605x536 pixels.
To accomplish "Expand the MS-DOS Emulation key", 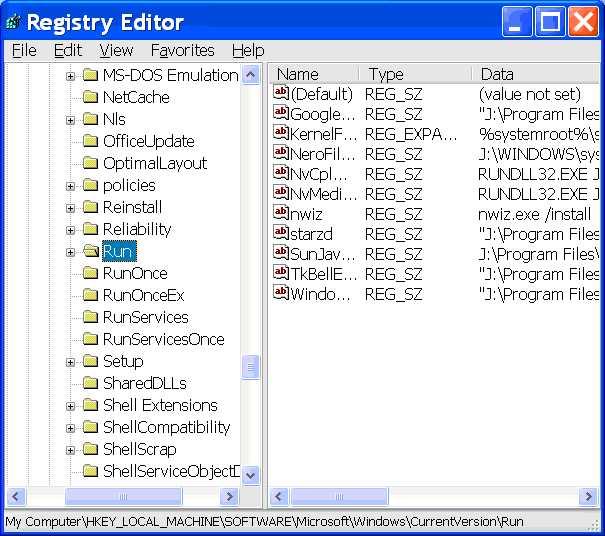I will click(71, 75).
